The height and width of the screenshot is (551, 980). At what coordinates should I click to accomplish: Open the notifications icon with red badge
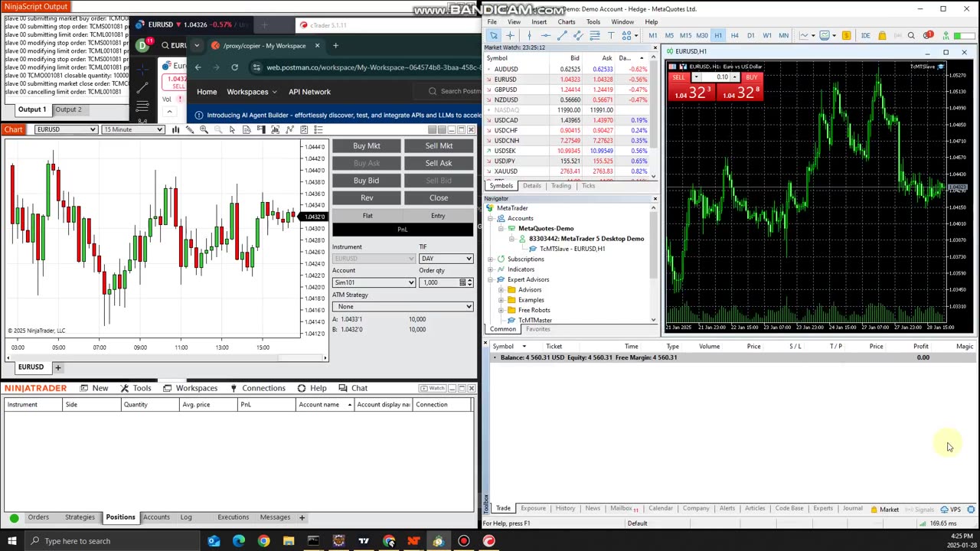[x=929, y=35]
